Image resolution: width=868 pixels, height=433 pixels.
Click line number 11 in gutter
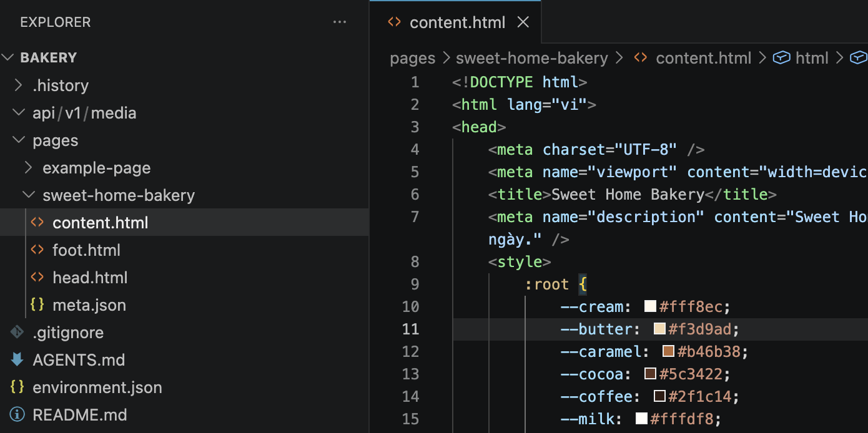(x=410, y=329)
